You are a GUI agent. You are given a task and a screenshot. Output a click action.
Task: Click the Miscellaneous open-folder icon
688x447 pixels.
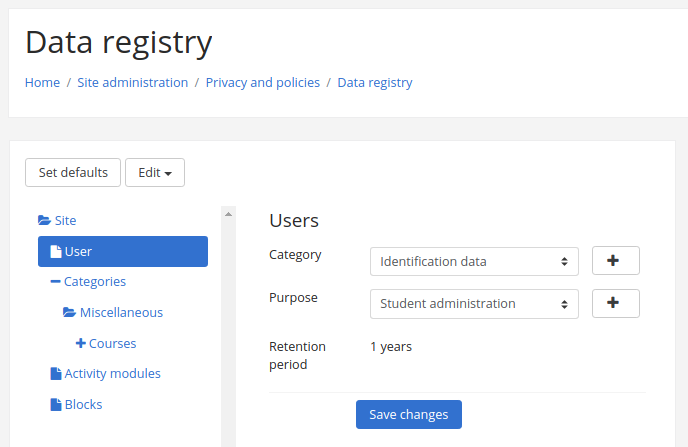click(x=69, y=313)
